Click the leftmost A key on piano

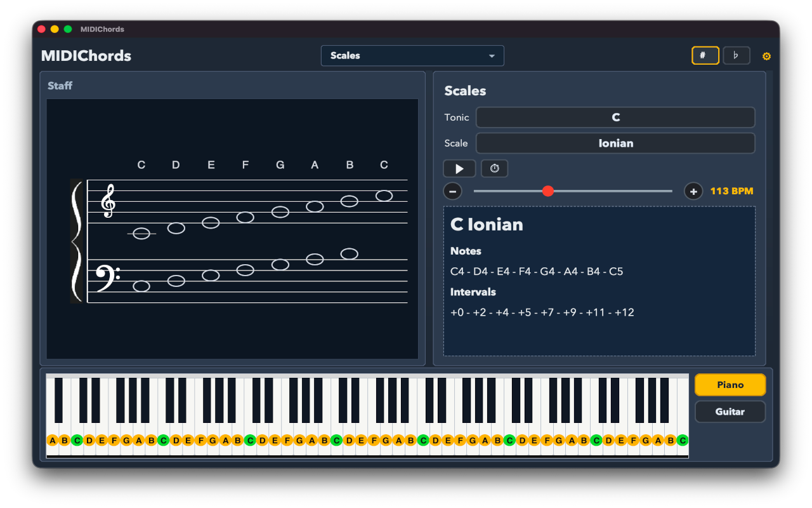pyautogui.click(x=53, y=440)
